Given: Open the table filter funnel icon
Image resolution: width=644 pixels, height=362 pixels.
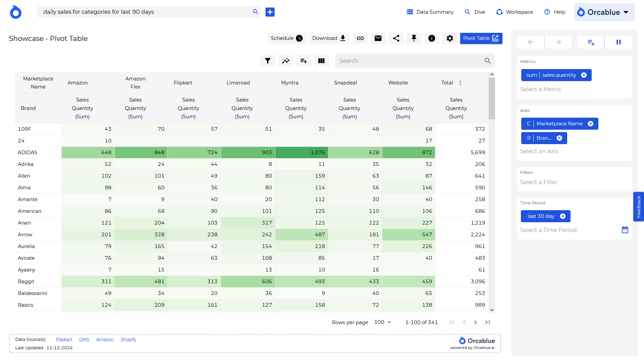Looking at the screenshot, I should tap(268, 61).
